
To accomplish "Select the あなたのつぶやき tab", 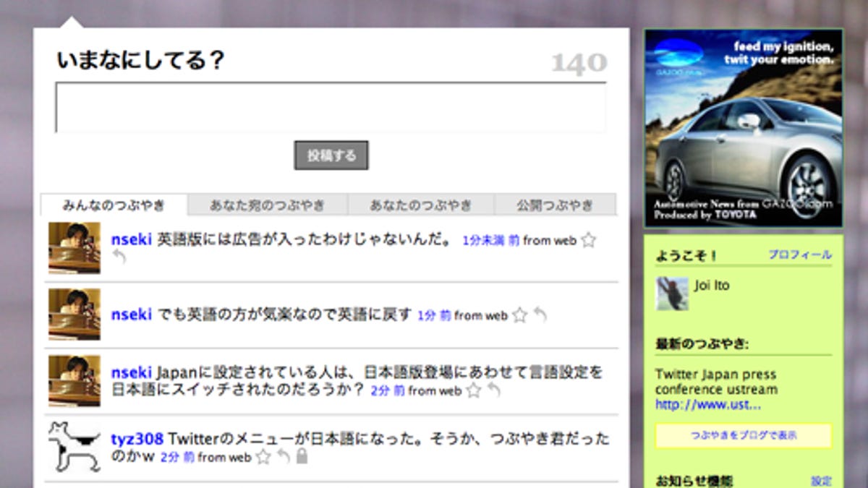I will pyautogui.click(x=421, y=205).
